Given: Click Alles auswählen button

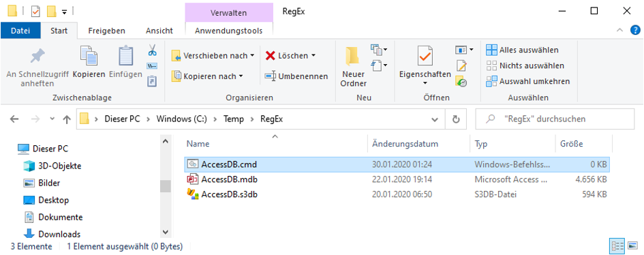Looking at the screenshot, I should tap(523, 50).
